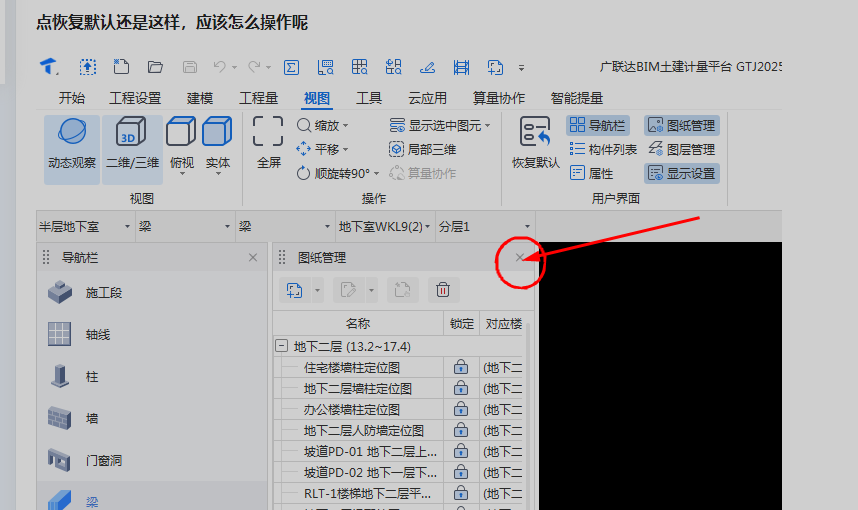Toggle 导航栏 panel visibility
Viewport: 858px width, 510px height.
point(598,125)
